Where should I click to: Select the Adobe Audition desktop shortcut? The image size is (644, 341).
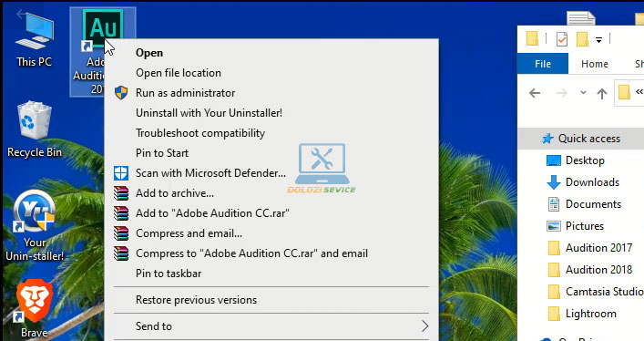point(102,52)
